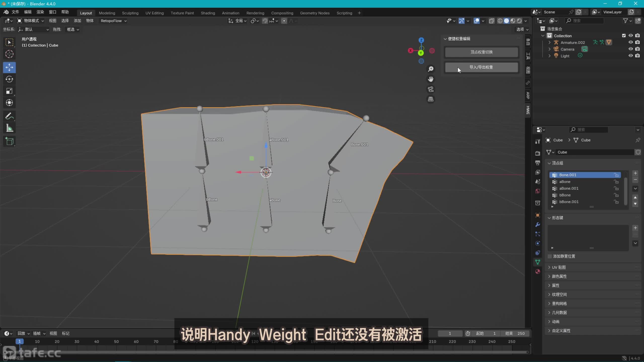Enable the 添加静置位置 checkbox
The height and width of the screenshot is (362, 644).
click(x=550, y=256)
